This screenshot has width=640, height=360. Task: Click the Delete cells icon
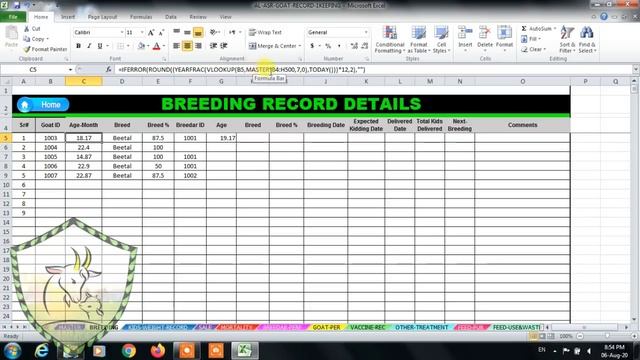[x=484, y=33]
